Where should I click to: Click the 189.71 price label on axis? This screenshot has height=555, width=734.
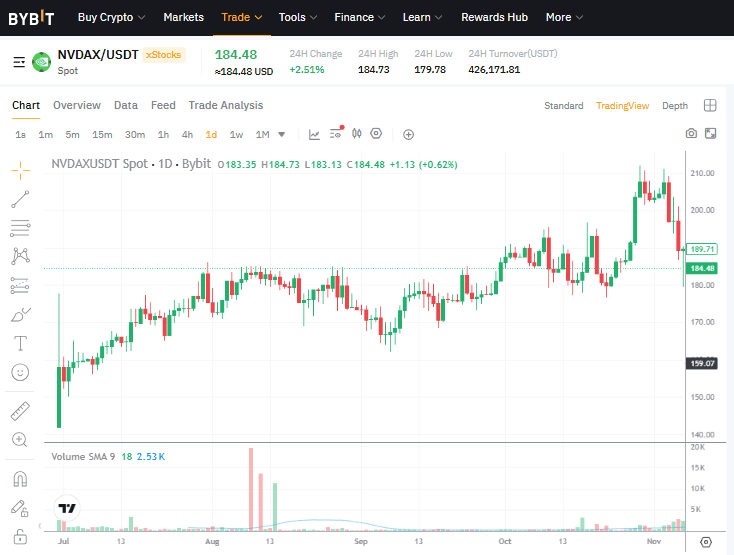(702, 249)
